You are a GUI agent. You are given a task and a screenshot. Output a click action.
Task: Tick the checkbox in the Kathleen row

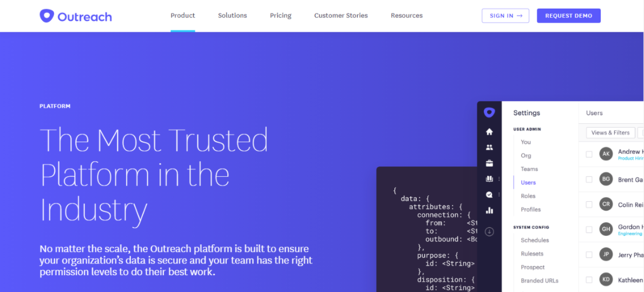[x=589, y=280]
